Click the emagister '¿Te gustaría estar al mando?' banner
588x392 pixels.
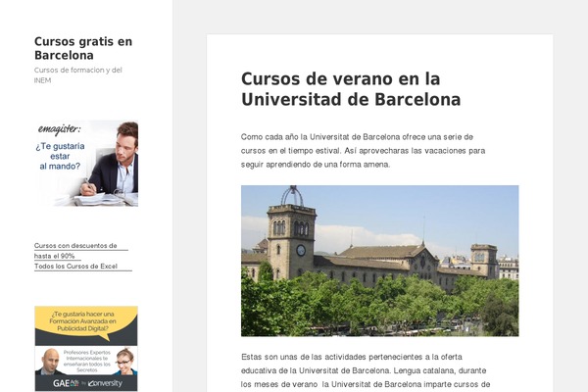(86, 164)
